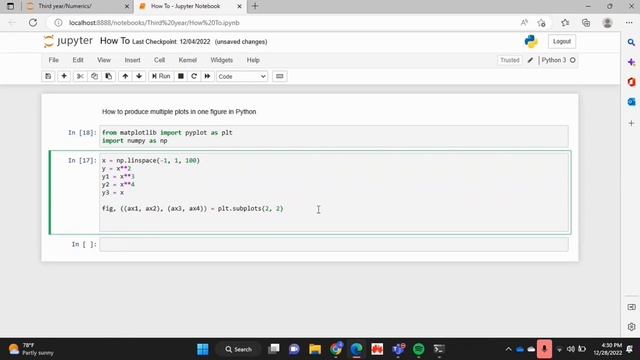Click the site information icon
640x360 pixels.
point(58,23)
